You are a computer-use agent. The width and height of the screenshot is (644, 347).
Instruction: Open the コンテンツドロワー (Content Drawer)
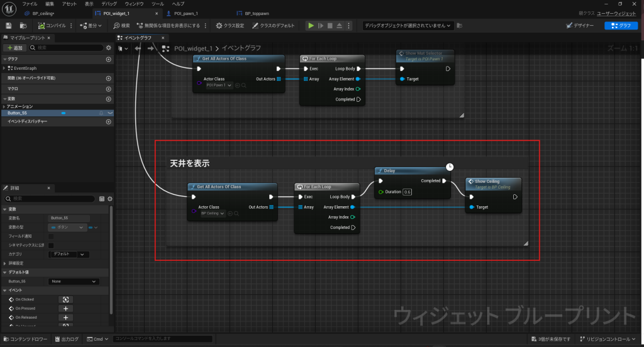26,339
